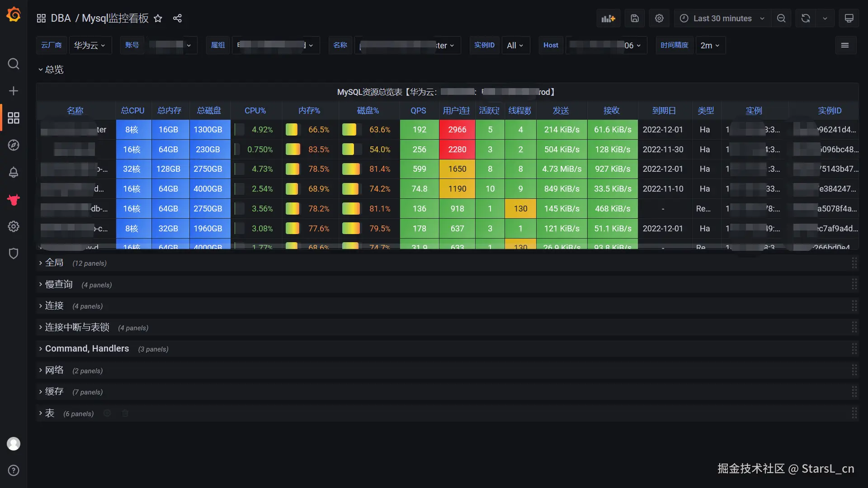The image size is (868, 488).
Task: Open the Last 30 minutes time picker
Action: (722, 19)
